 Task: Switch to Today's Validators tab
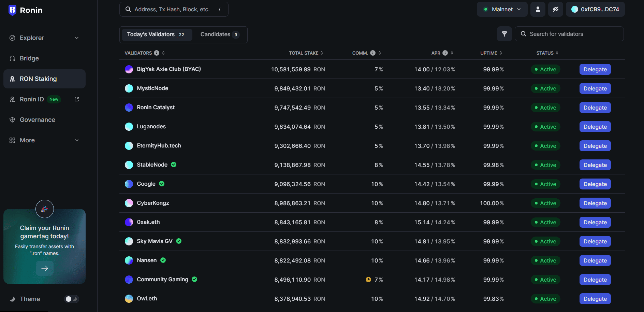[x=156, y=34]
